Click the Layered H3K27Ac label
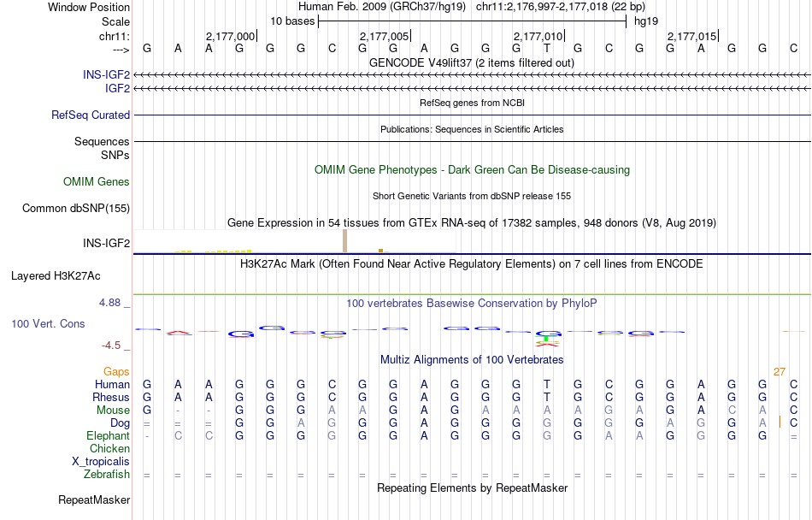The image size is (812, 520). [56, 276]
